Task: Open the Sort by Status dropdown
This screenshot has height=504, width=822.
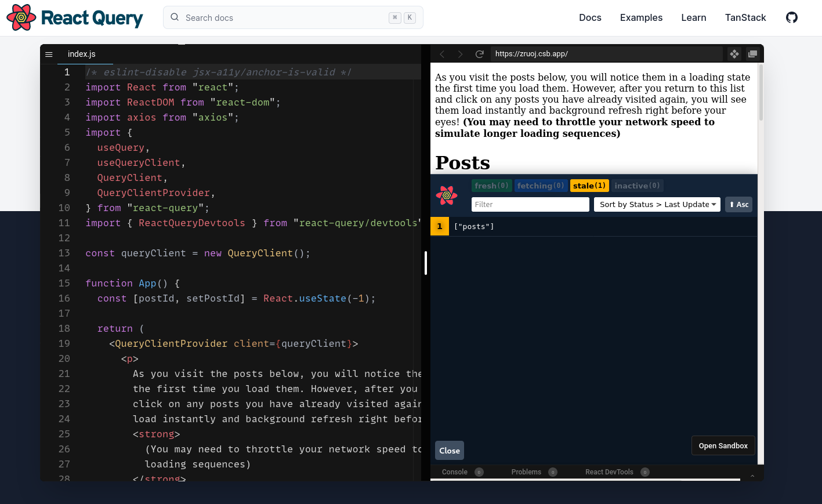Action: click(x=657, y=204)
